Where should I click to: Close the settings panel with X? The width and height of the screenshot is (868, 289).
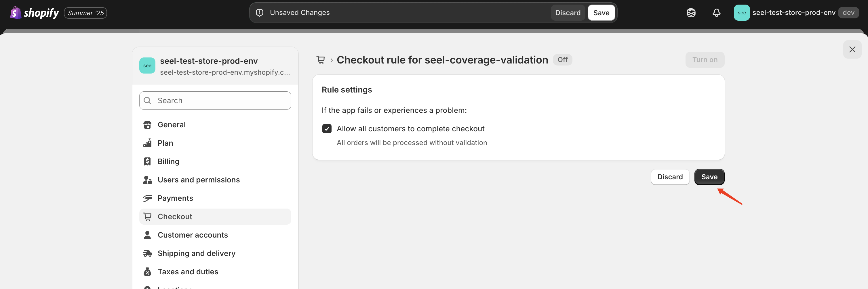coord(852,49)
